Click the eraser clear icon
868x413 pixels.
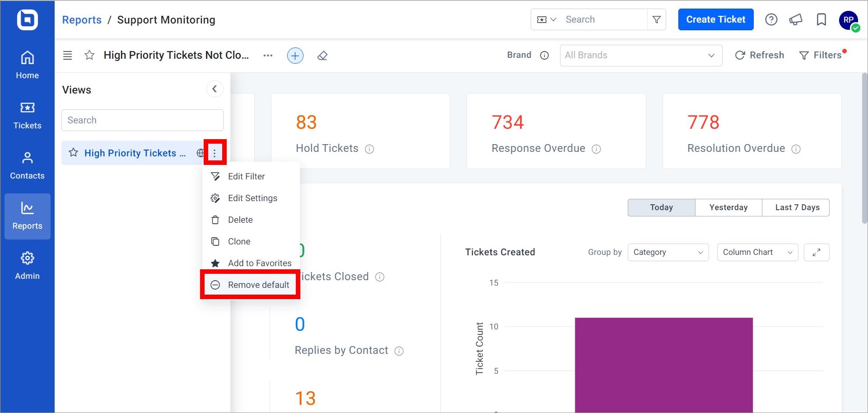pyautogui.click(x=322, y=56)
